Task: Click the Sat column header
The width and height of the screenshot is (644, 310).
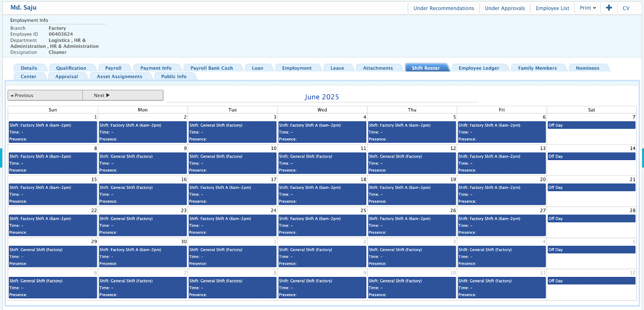Action: pos(591,110)
